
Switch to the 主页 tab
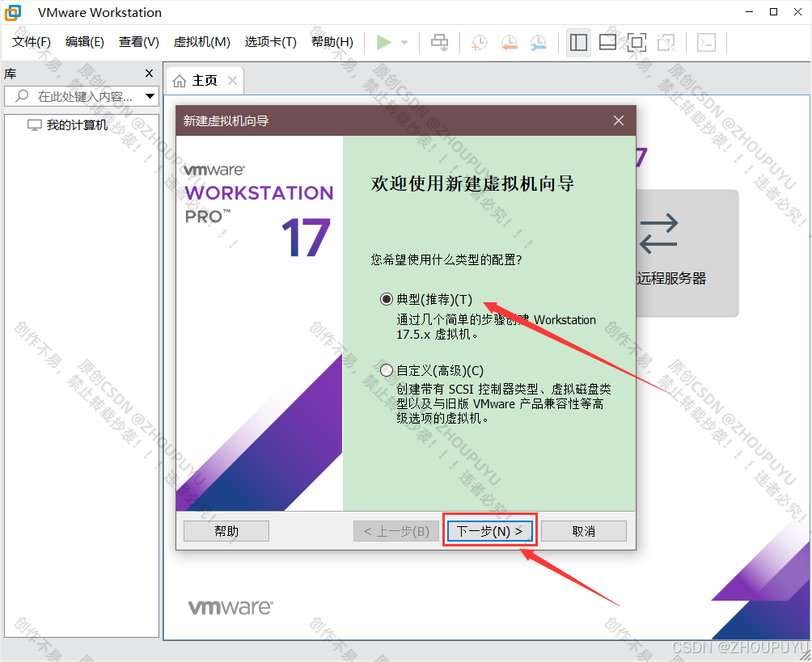point(205,81)
